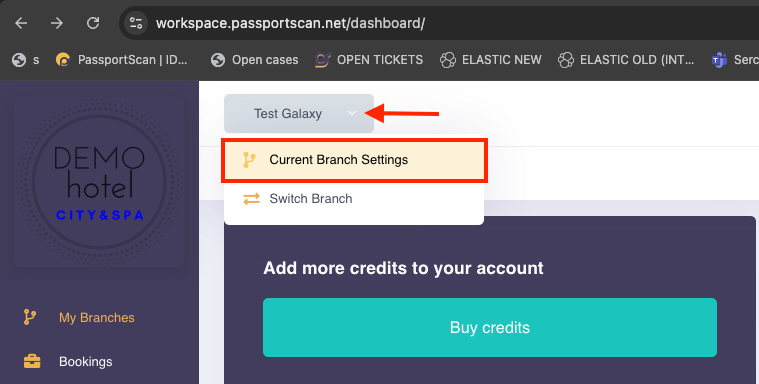The height and width of the screenshot is (384, 759).
Task: Select Current Branch Settings menu item
Action: pyautogui.click(x=354, y=160)
